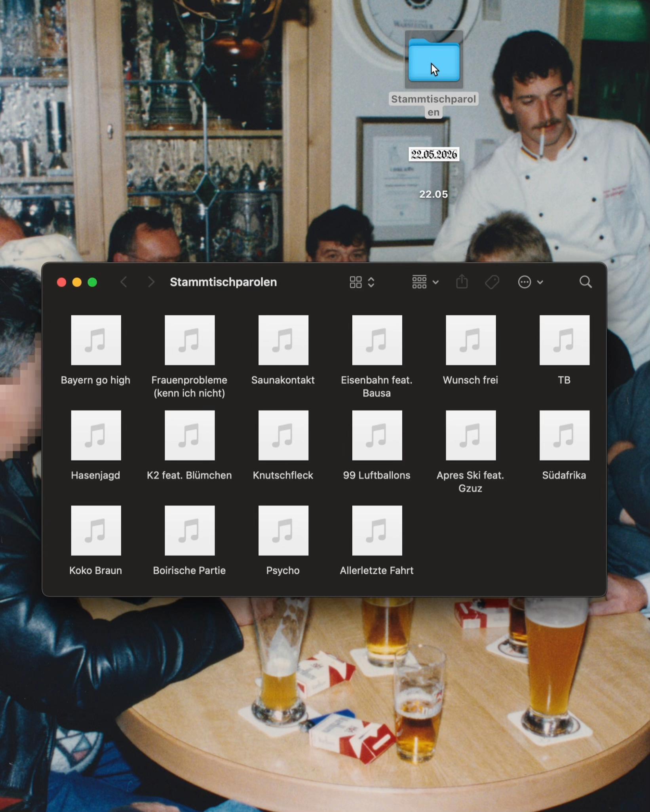Select the Südafrika audio file icon
Viewport: 650px width, 812px height.
[564, 435]
